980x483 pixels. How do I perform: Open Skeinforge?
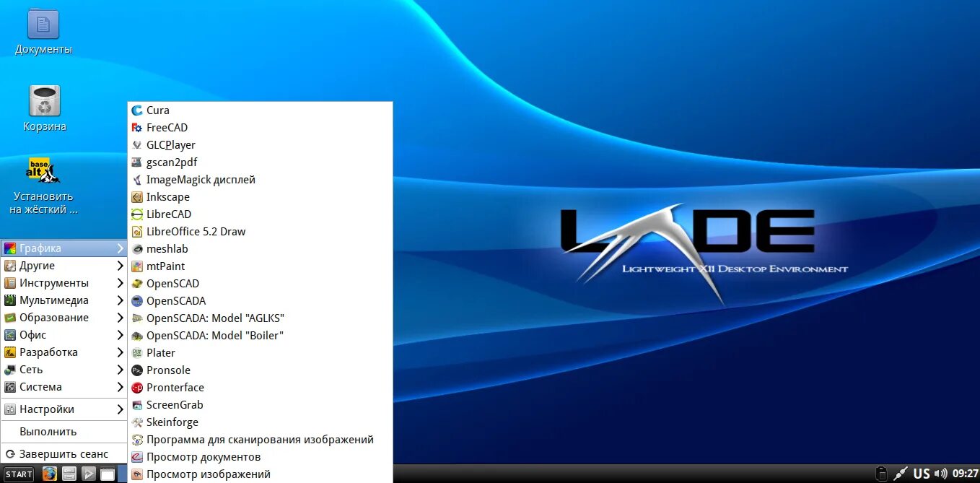pos(260,422)
